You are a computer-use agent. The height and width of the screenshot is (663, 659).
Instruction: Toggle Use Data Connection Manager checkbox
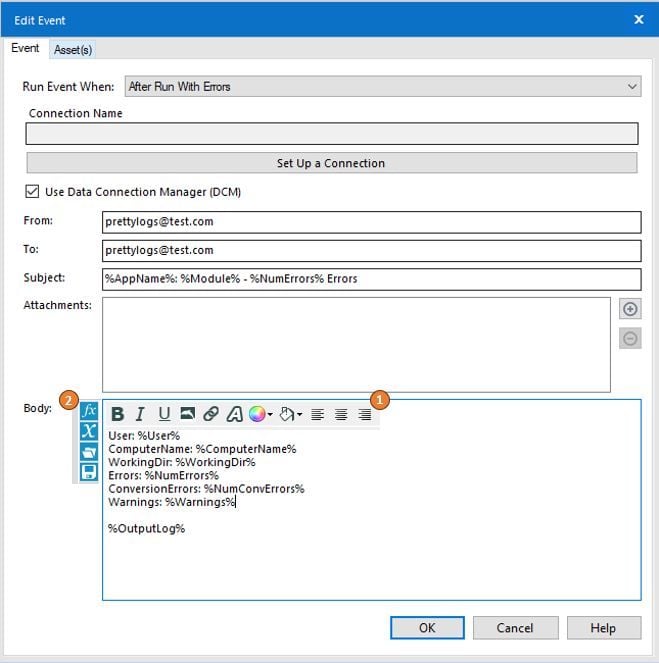click(x=32, y=192)
